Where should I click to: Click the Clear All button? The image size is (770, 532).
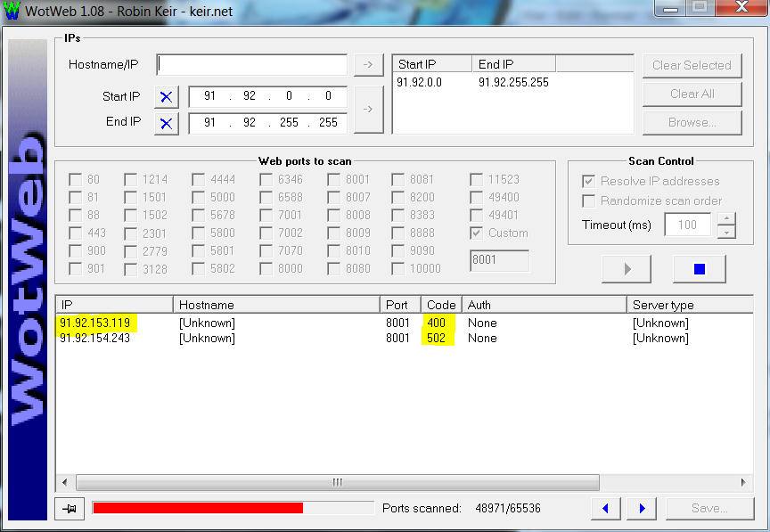click(692, 94)
